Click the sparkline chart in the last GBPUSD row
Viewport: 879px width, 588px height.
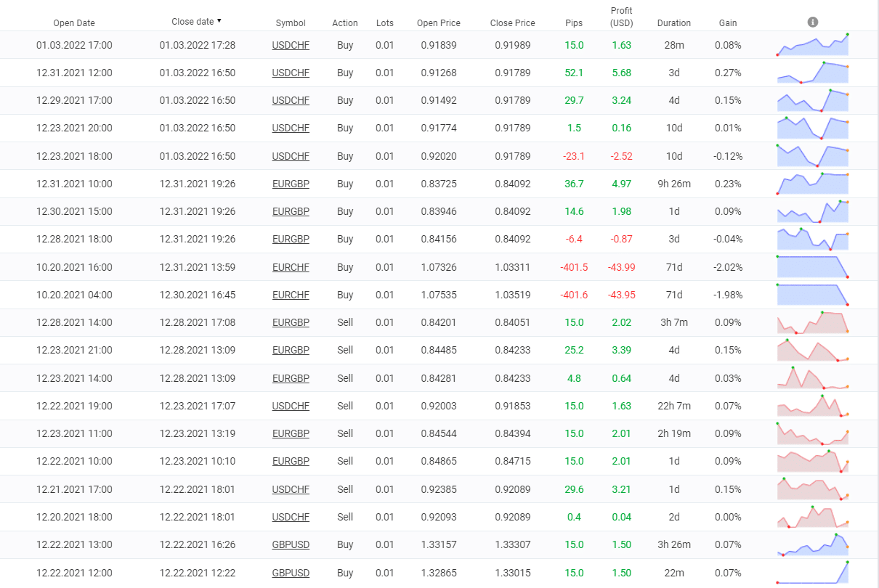point(812,572)
